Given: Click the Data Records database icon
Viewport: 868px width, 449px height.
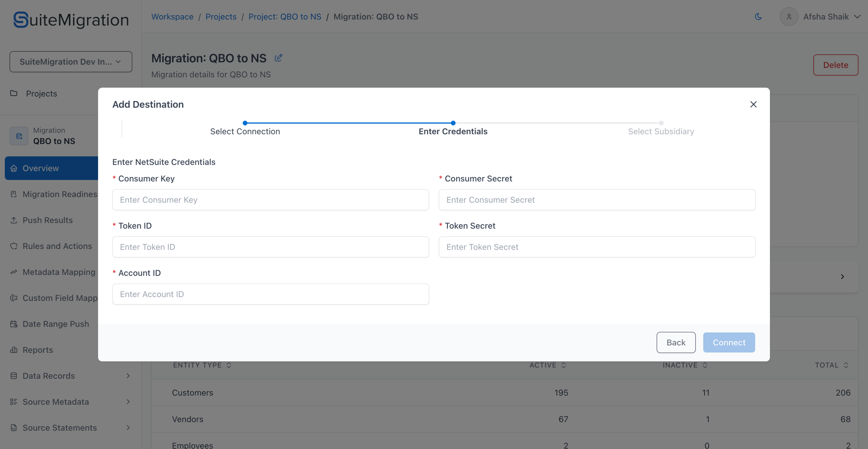Looking at the screenshot, I should pyautogui.click(x=14, y=376).
